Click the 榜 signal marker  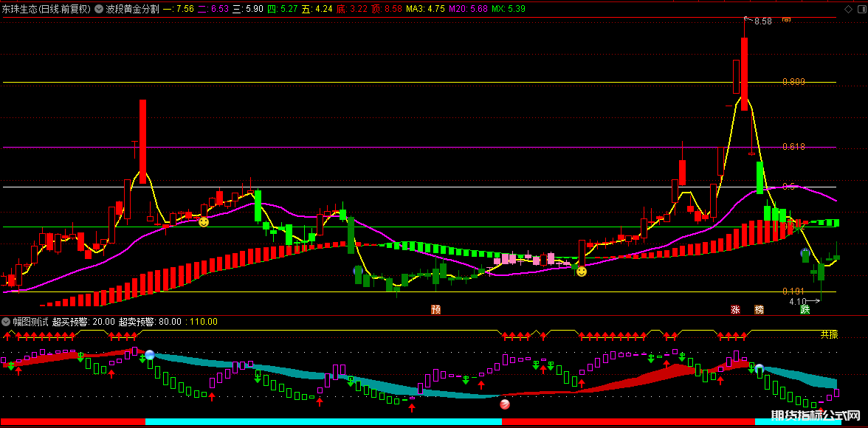tap(759, 309)
